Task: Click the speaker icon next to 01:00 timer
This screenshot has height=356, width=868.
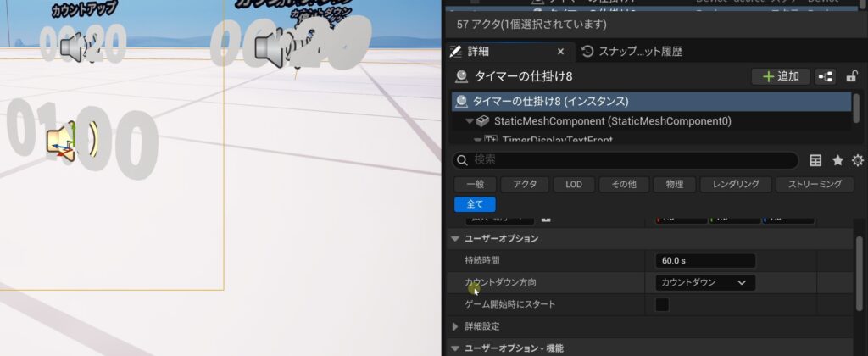Action: click(61, 141)
